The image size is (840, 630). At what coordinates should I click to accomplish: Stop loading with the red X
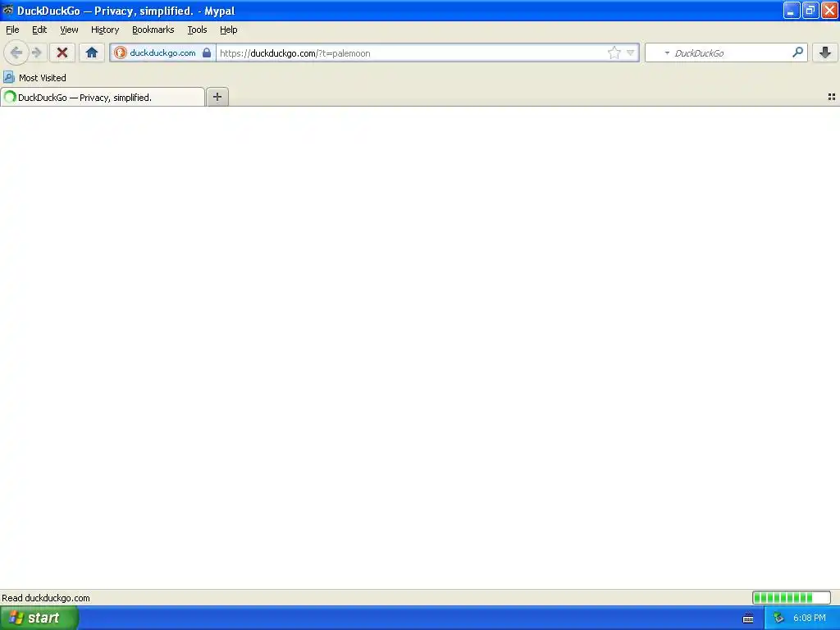click(62, 52)
